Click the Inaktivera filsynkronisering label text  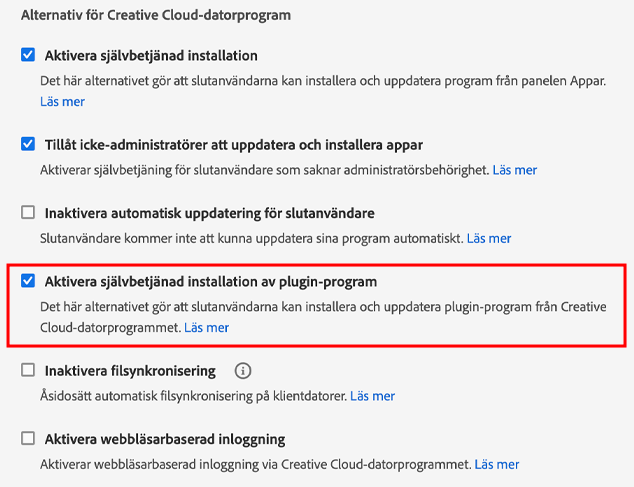[x=130, y=371]
